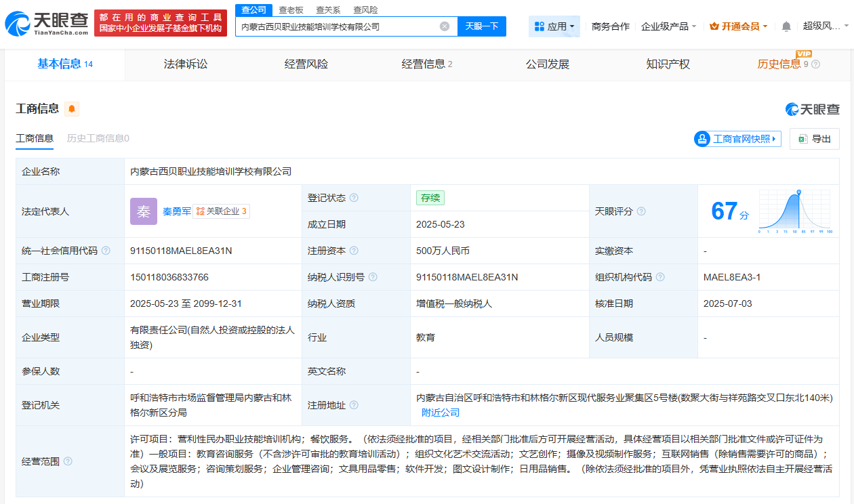Click question mark icon next to 统一社会信用代码
This screenshot has width=854, height=504.
click(x=106, y=251)
